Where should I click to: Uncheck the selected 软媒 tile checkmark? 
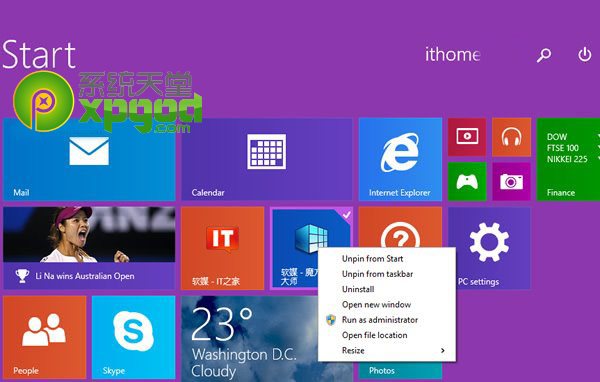coord(346,215)
